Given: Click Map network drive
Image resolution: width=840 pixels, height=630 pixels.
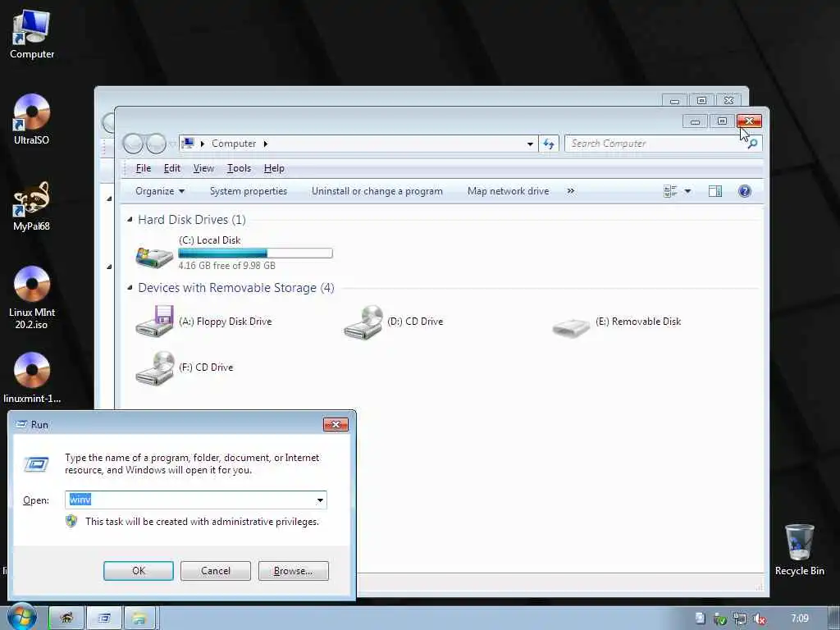Looking at the screenshot, I should point(508,191).
